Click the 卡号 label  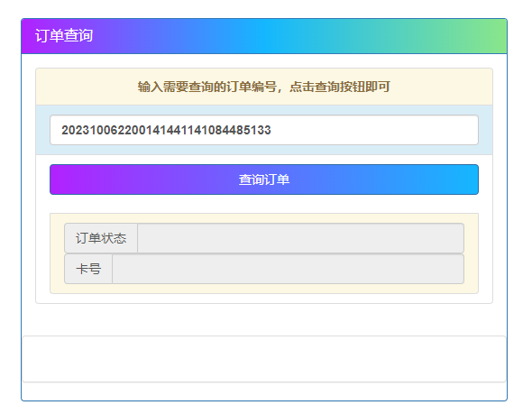point(88,269)
